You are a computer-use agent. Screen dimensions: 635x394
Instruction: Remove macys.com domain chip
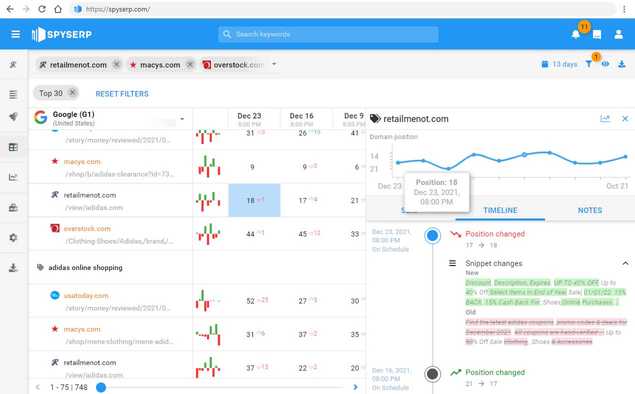click(x=190, y=64)
